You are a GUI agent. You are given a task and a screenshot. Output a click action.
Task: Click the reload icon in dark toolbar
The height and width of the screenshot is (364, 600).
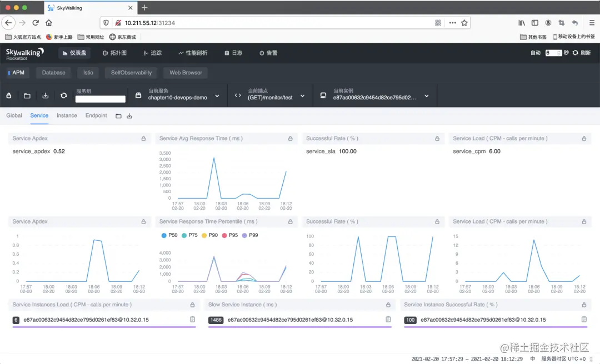tap(64, 95)
